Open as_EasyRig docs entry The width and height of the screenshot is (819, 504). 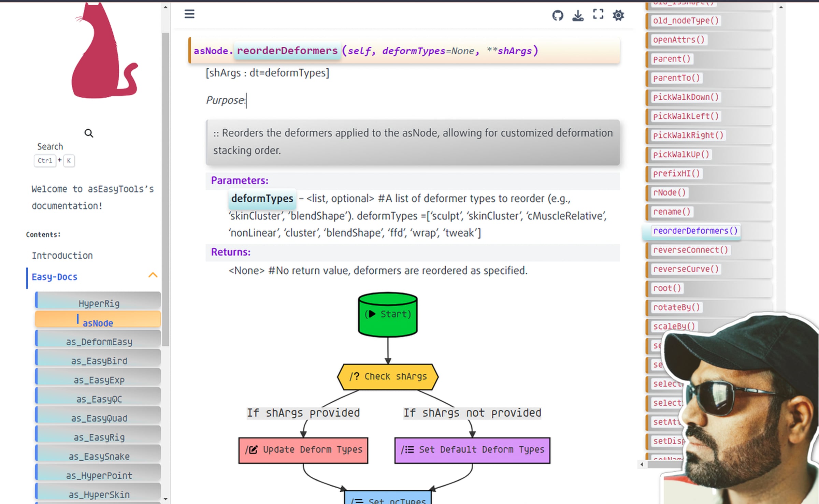pyautogui.click(x=98, y=435)
